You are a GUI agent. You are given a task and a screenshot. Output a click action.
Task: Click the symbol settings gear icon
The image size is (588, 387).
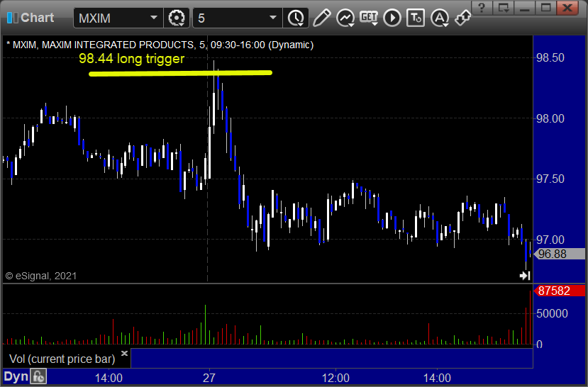click(x=176, y=18)
